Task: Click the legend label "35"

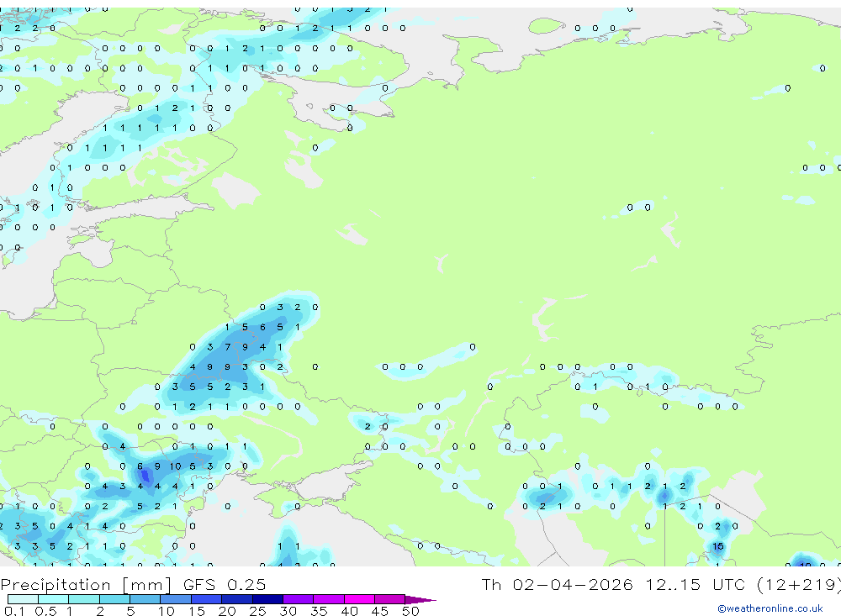Action: (x=319, y=611)
